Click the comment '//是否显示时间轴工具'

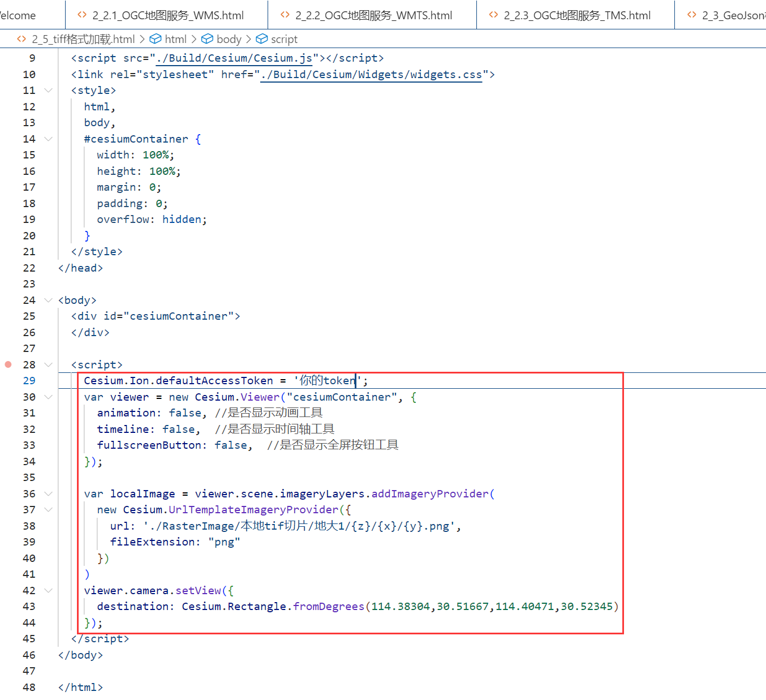[x=275, y=430]
